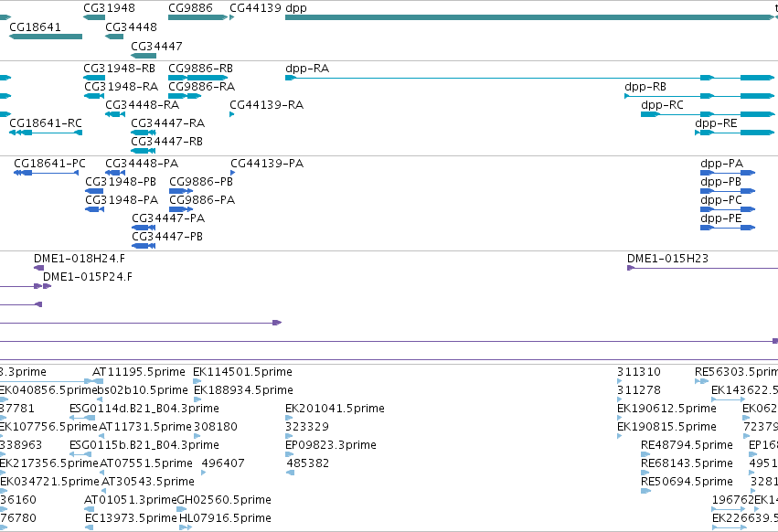Select EST RE48794.5prime
This screenshot has width=778, height=532.
tap(645, 454)
